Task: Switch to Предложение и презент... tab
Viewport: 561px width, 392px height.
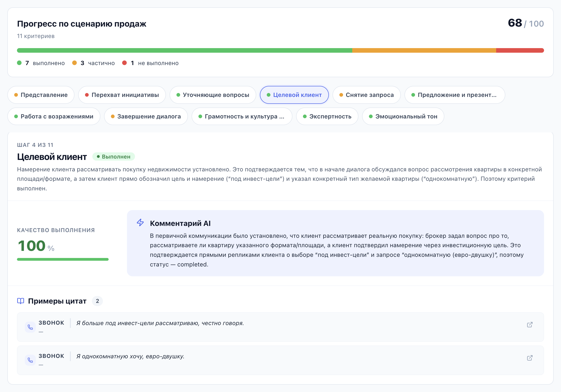Action: coord(454,95)
